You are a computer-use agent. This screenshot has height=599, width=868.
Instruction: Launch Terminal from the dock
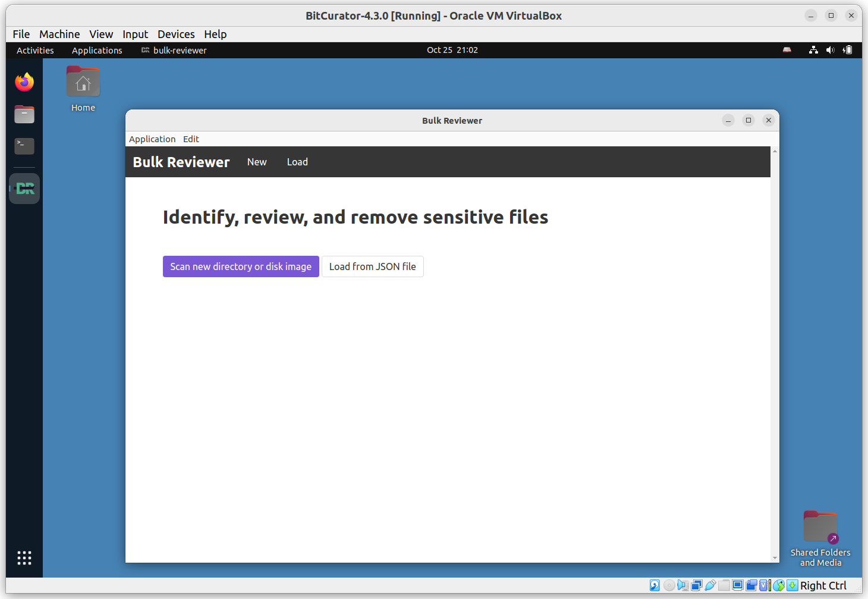click(24, 146)
